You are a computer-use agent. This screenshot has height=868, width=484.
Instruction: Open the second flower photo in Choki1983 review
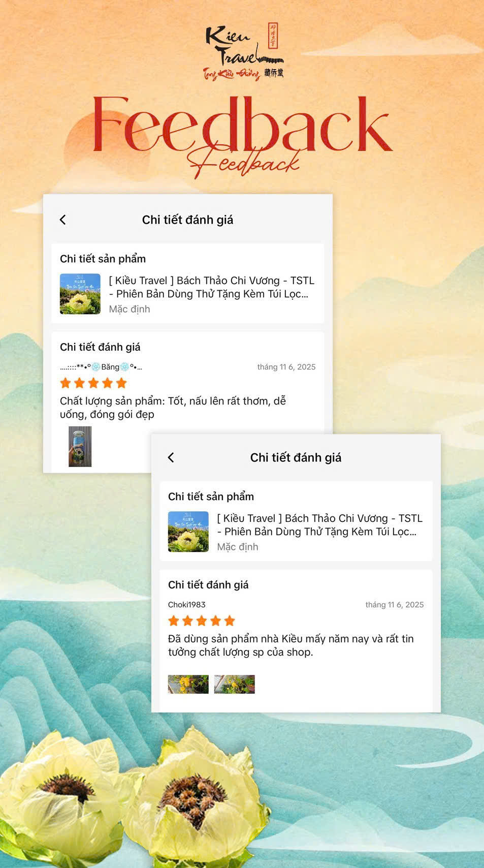[235, 684]
